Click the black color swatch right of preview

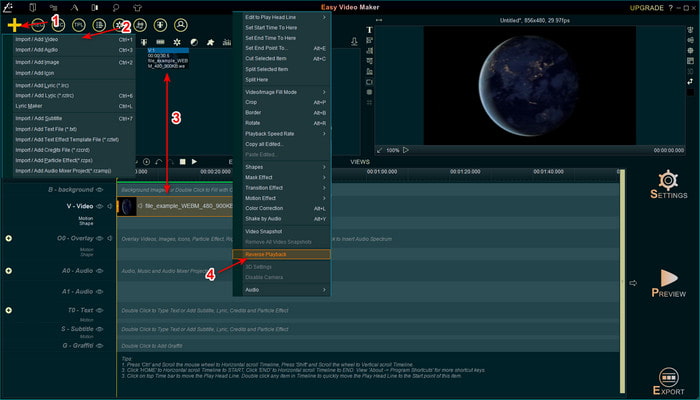click(690, 92)
